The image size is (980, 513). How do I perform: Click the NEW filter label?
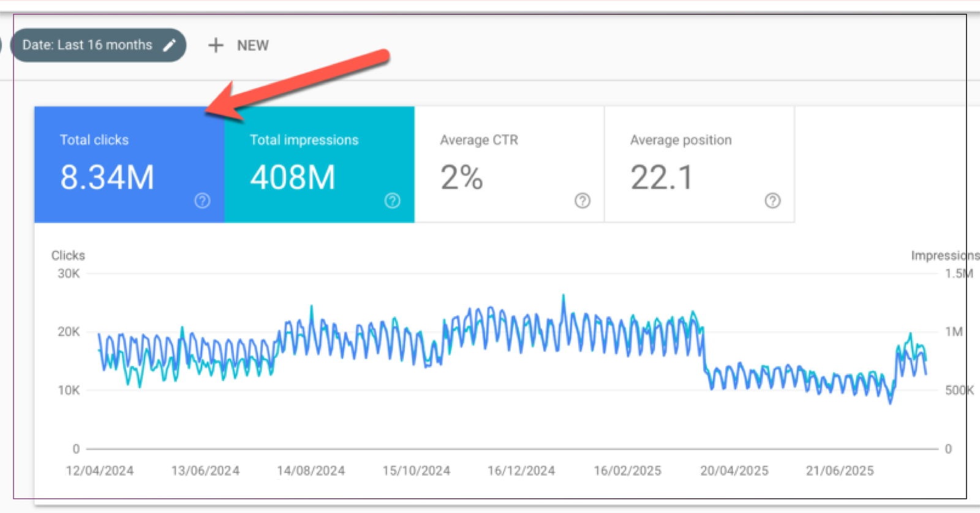click(252, 45)
